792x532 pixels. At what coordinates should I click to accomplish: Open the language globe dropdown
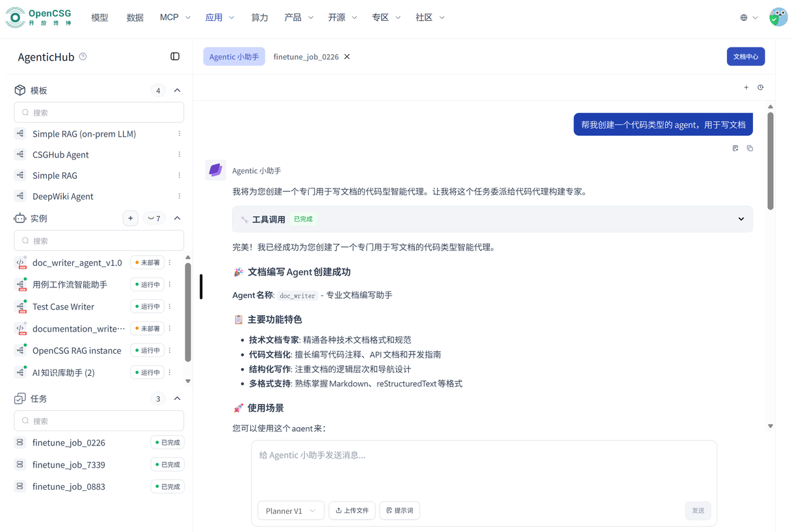coord(748,18)
